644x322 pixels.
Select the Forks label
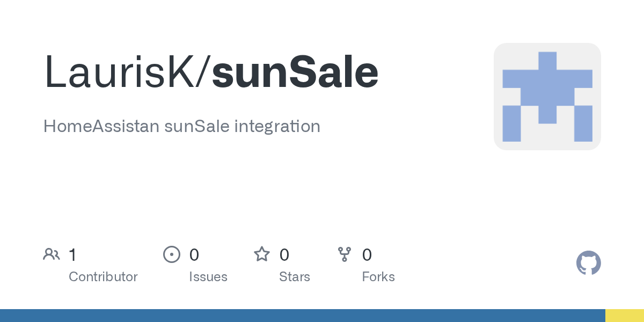click(x=378, y=277)
